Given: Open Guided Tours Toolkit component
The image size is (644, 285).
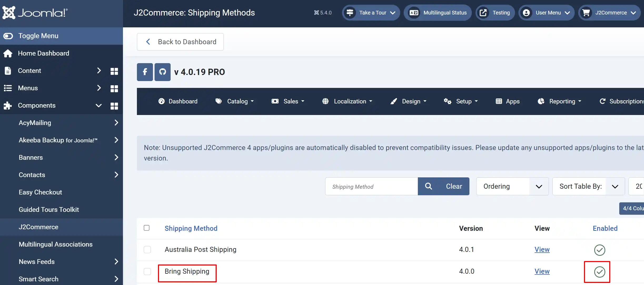Looking at the screenshot, I should coord(49,209).
